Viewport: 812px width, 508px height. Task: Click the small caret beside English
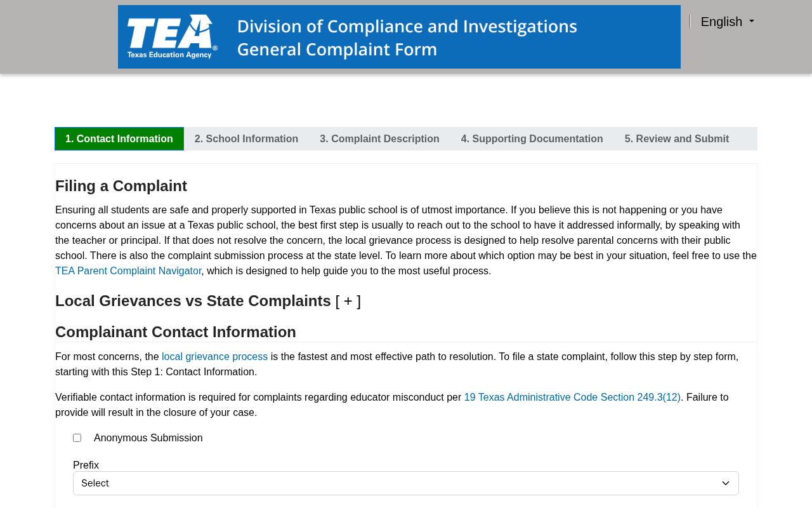click(752, 22)
